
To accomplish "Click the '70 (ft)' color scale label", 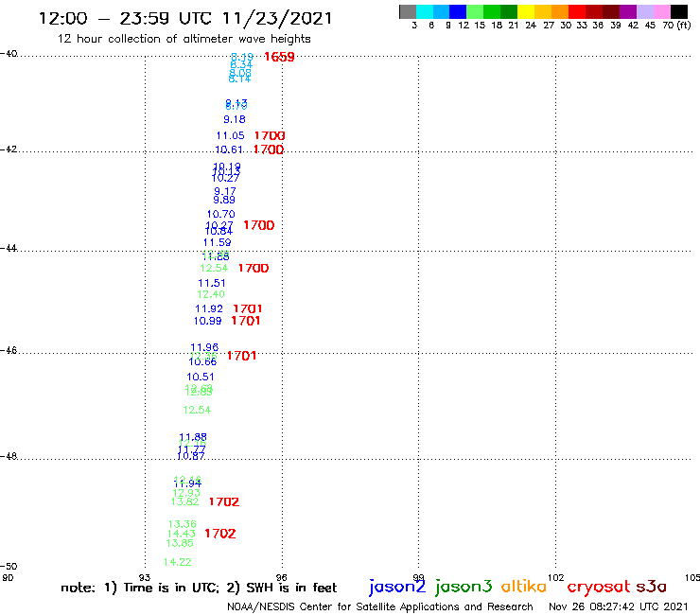I will pyautogui.click(x=676, y=26).
